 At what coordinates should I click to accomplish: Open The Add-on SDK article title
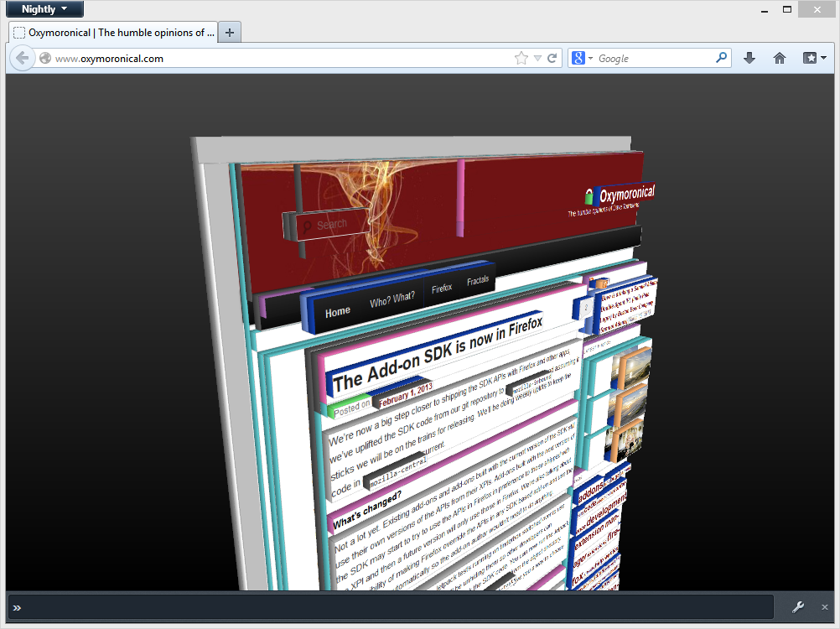pos(437,354)
